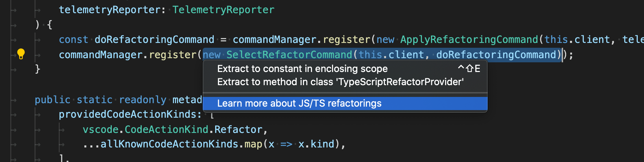
Task: Click SelectRefactorCommand in the highlighted selection
Action: (x=289, y=55)
